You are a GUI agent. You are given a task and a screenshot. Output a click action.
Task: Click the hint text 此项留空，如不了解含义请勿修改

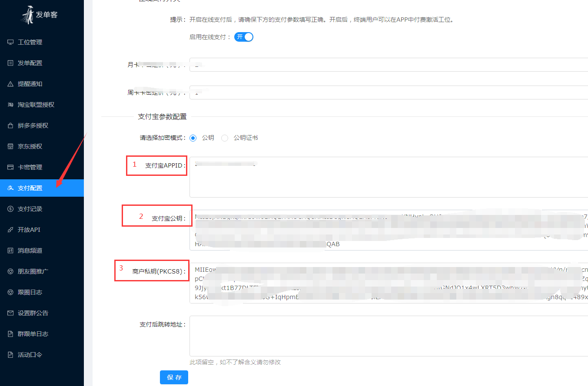click(235, 362)
